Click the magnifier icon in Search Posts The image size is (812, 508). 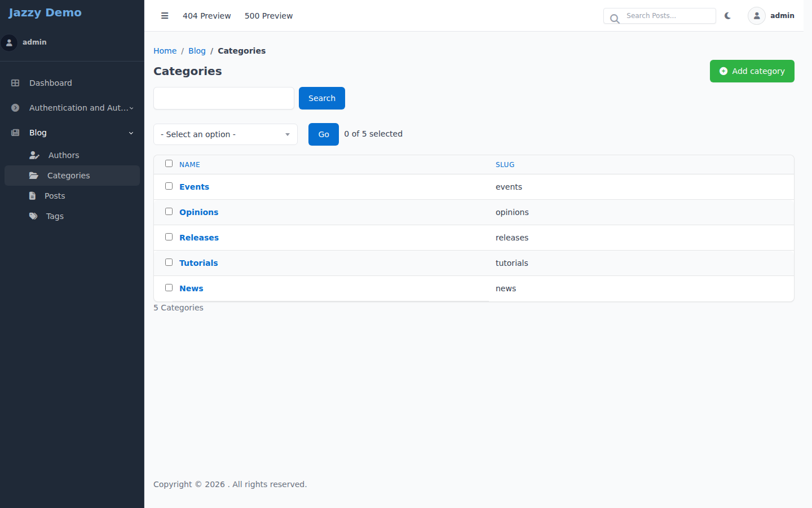click(x=615, y=19)
